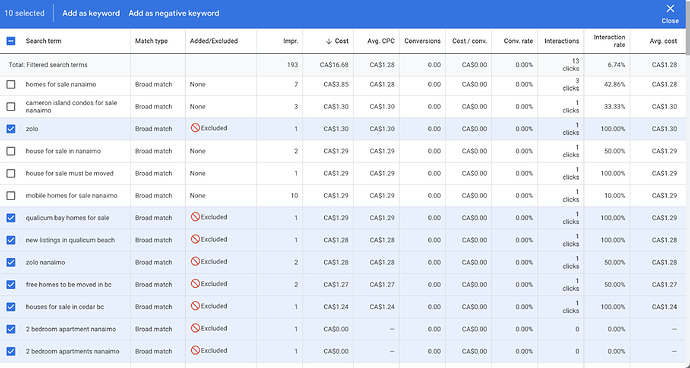690x368 pixels.
Task: Toggle the select-all checkbox in header
Action: 11,41
